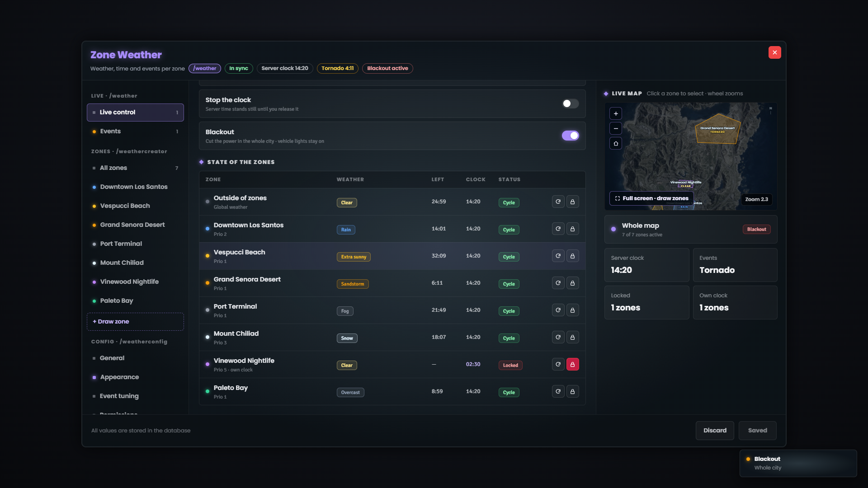Screen dimensions: 868x488
Task: Refresh the Port Terminal zone weather
Action: point(558,310)
